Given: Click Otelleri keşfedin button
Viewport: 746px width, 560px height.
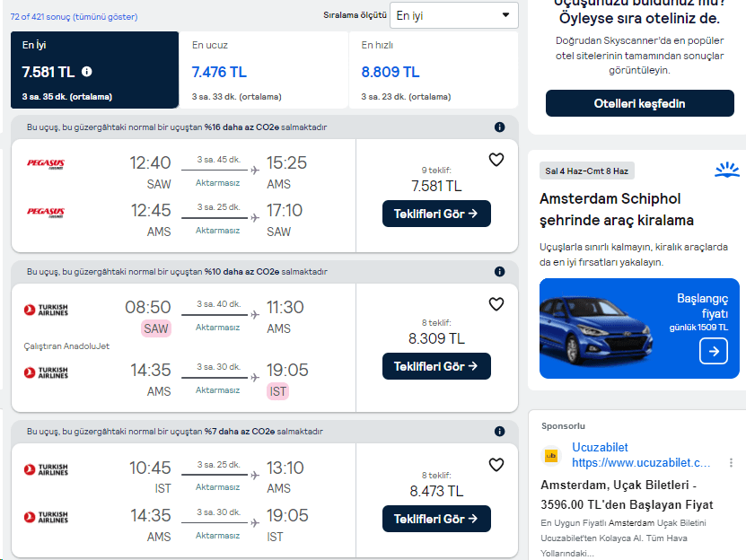Looking at the screenshot, I should tap(639, 103).
